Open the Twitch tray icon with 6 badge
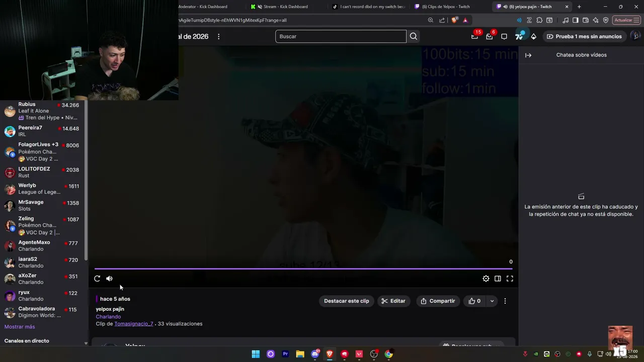644x362 pixels. coord(489,36)
